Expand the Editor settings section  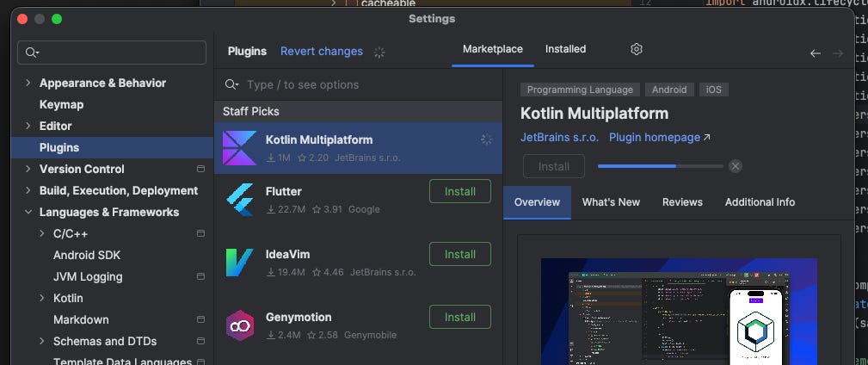click(x=28, y=126)
